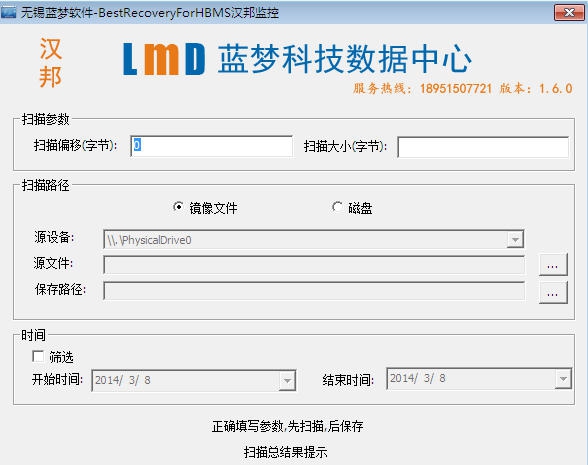Viewport: 588px width, 465px height.
Task: Click the LMD logo in the banner
Action: (164, 59)
